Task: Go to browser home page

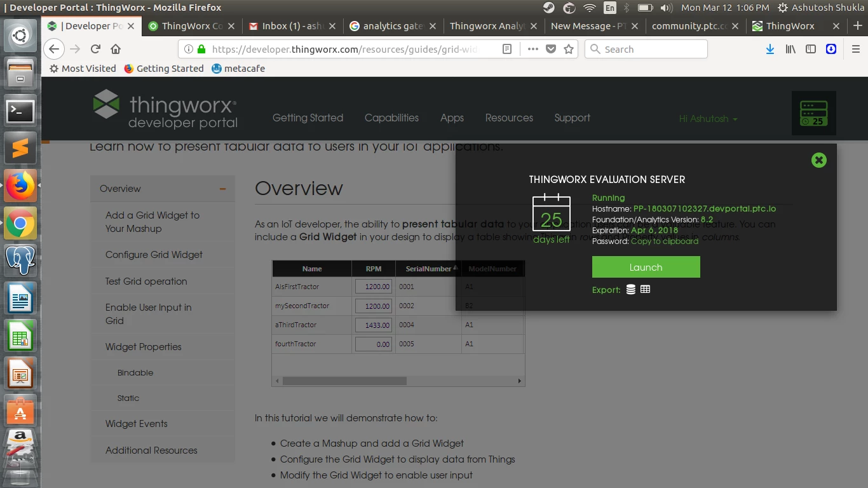Action: [116, 49]
